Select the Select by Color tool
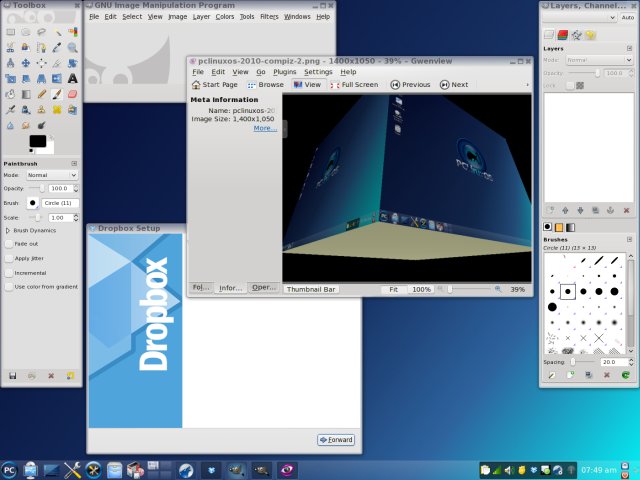This screenshot has width=640, height=480. (73, 32)
